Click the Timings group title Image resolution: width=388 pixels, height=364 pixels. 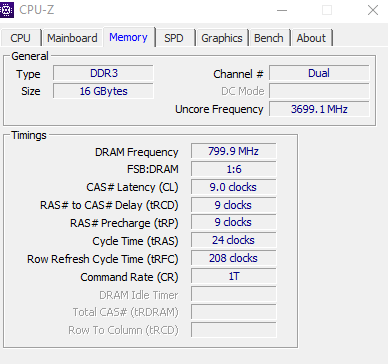[x=29, y=135]
